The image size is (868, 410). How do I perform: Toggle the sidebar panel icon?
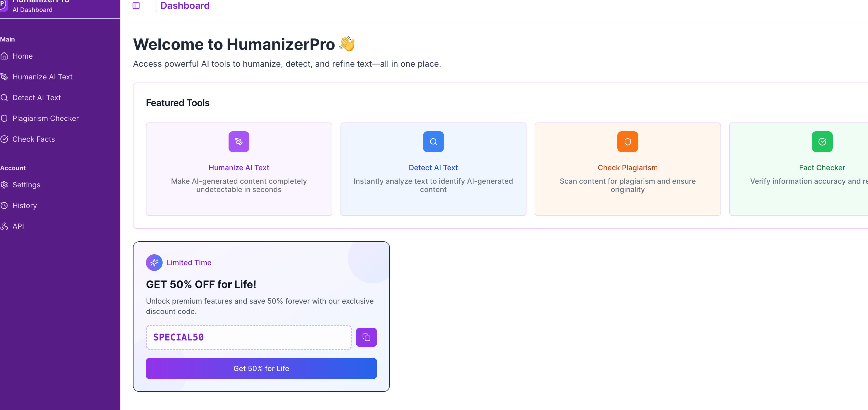(x=136, y=5)
